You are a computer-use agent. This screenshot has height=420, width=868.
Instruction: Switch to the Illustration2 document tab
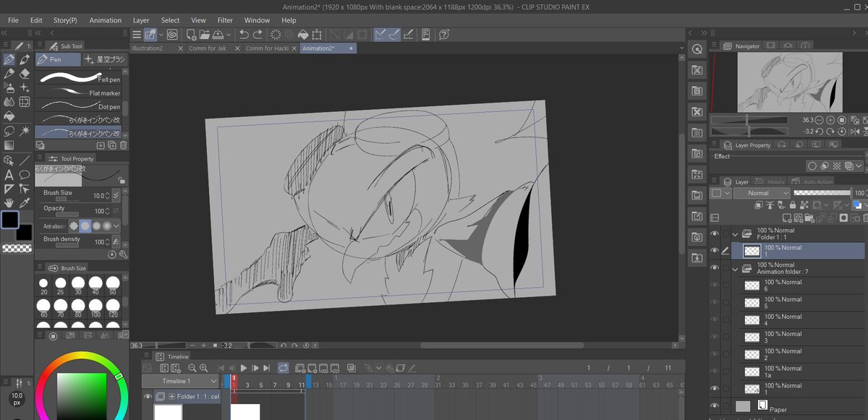147,48
